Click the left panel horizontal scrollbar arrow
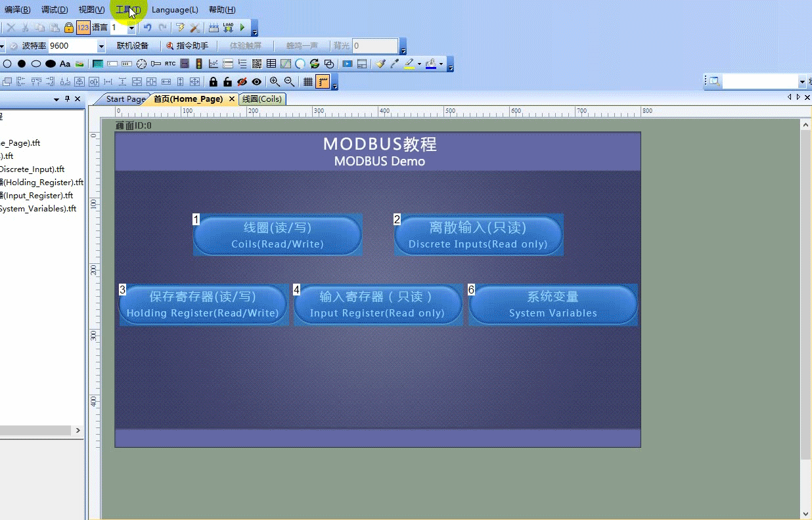 [x=78, y=431]
